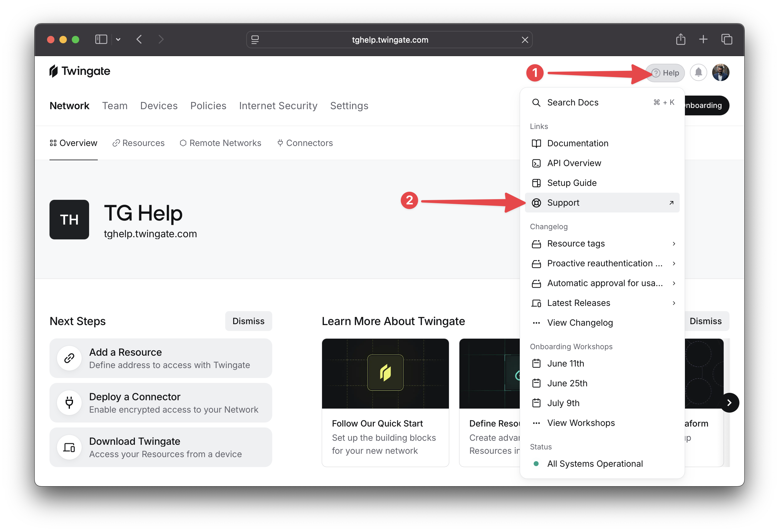Viewport: 779px width, 532px height.
Task: Open the Help menu button
Action: pyautogui.click(x=665, y=73)
